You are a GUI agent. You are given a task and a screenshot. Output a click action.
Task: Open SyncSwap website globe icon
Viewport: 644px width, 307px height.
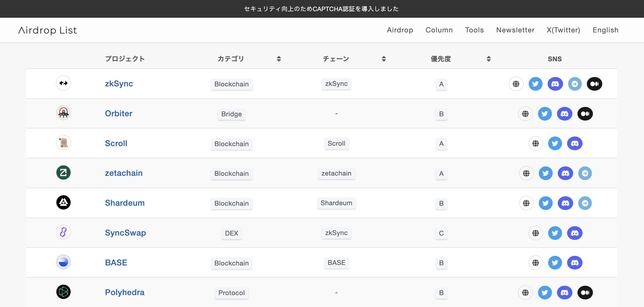pyautogui.click(x=535, y=233)
